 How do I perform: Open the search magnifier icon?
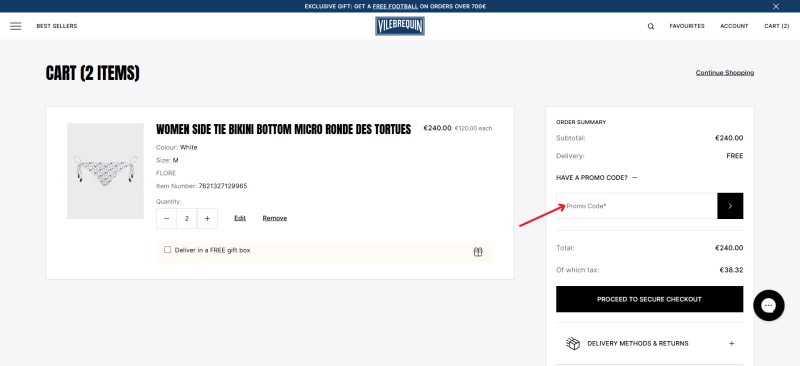click(x=651, y=27)
